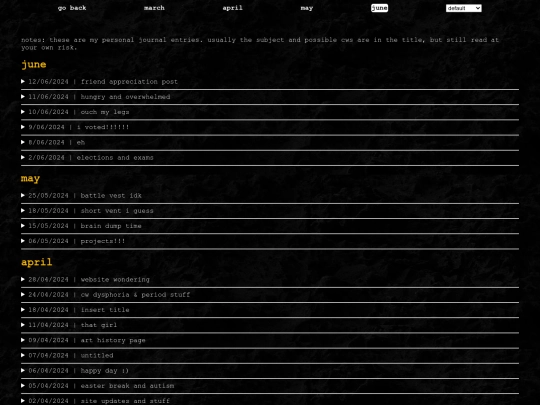540x405 pixels.
Task: Expand the 'i voted!!!!!!' entry
Action: click(270, 127)
